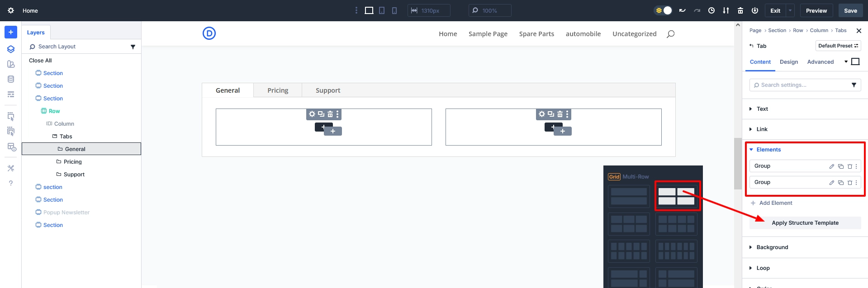Click the undo arrow in top bar
Screen dimensions: 868x288
click(x=683, y=10)
